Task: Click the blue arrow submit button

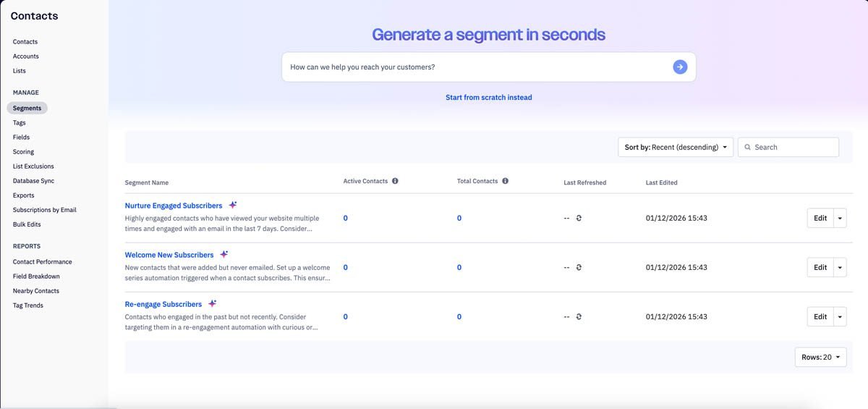Action: pyautogui.click(x=680, y=67)
